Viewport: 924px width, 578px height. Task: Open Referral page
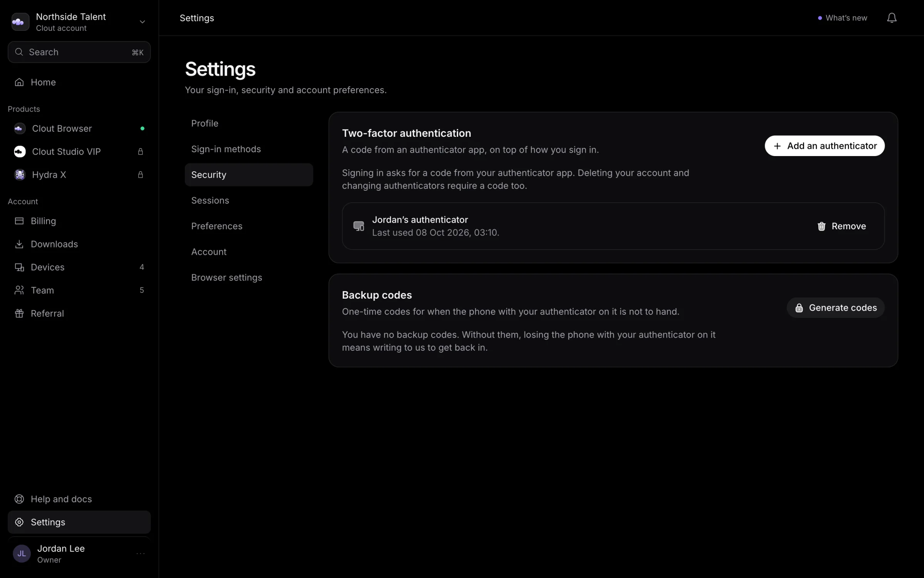[x=79, y=313]
